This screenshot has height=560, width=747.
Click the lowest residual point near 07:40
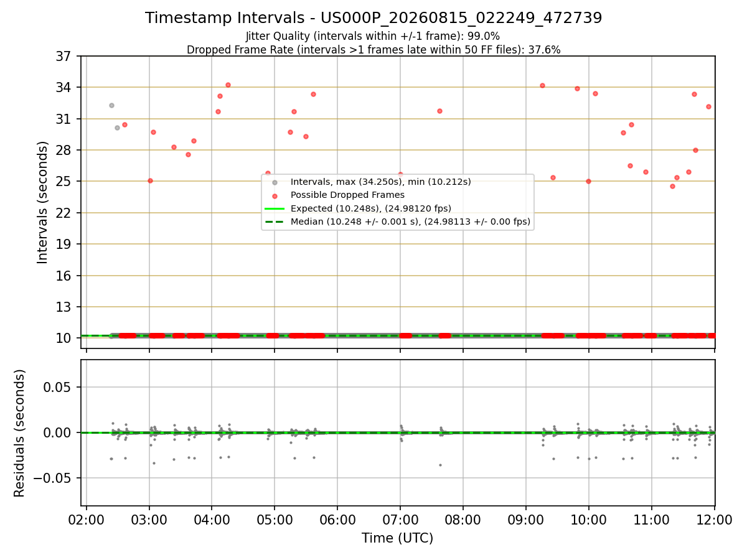[x=440, y=465]
